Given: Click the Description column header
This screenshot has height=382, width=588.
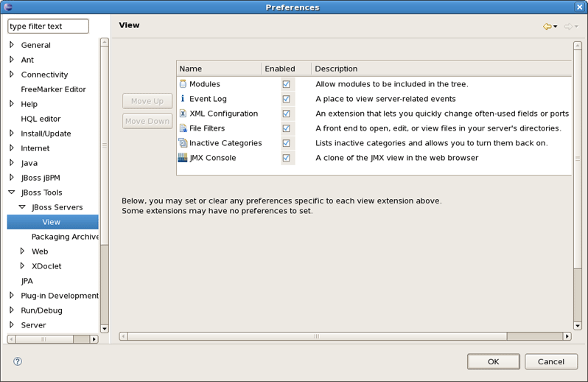Looking at the screenshot, I should click(x=441, y=69).
